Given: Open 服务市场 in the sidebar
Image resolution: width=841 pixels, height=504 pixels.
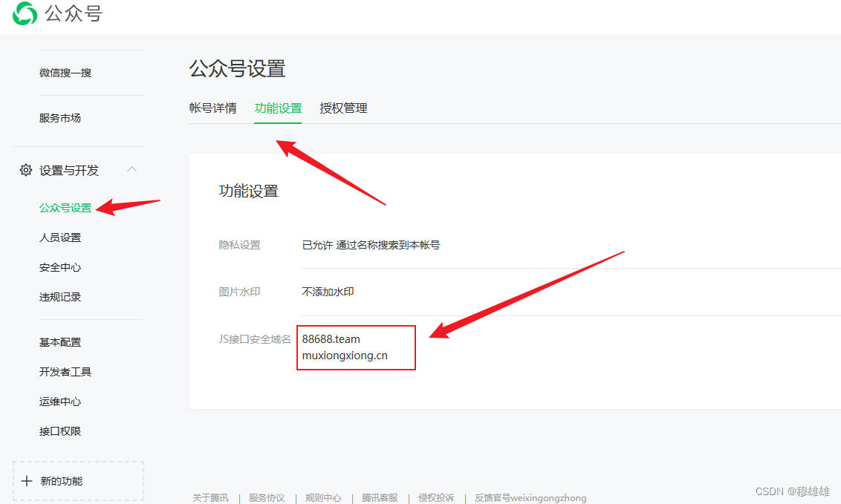Looking at the screenshot, I should pos(60,118).
